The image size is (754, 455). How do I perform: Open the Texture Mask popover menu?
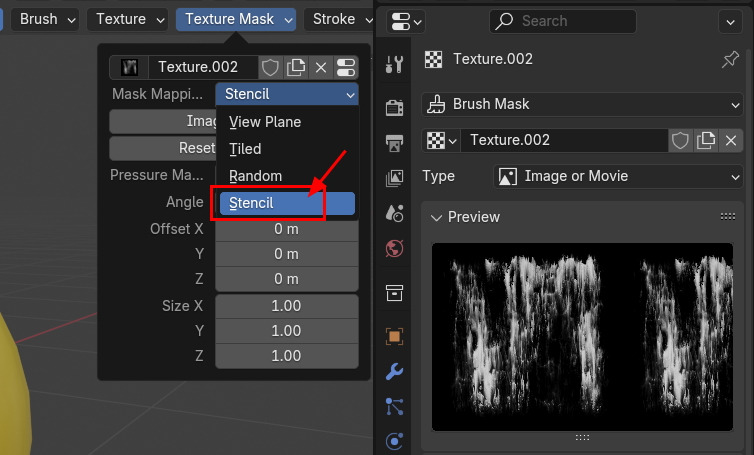pos(236,19)
